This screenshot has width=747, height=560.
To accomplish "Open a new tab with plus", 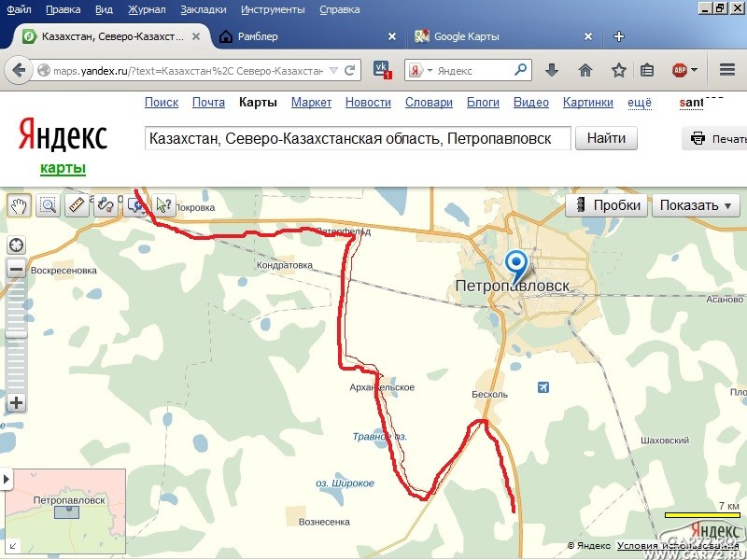I will click(x=618, y=36).
